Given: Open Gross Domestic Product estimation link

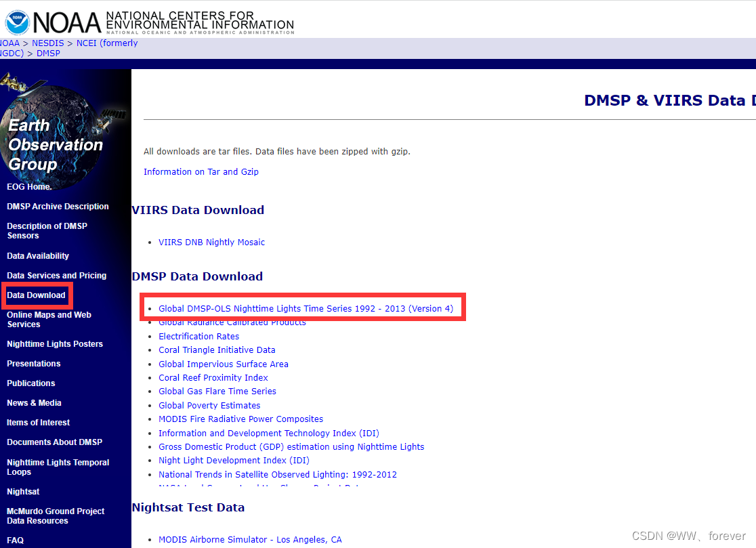Looking at the screenshot, I should [x=291, y=447].
